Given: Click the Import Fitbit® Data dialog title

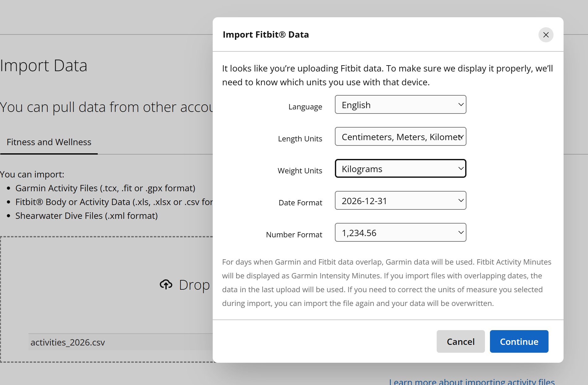Looking at the screenshot, I should [266, 34].
